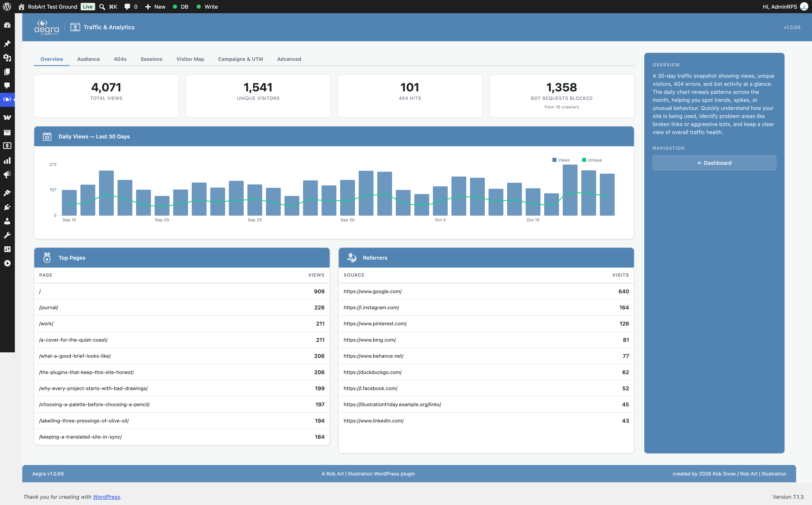
Task: Open the Visitor Map tab
Action: pyautogui.click(x=190, y=59)
